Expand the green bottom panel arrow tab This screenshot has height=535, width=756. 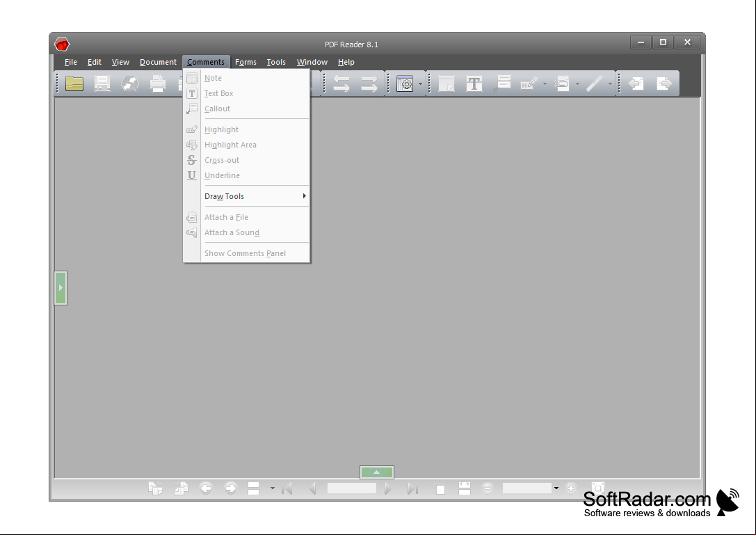click(376, 472)
